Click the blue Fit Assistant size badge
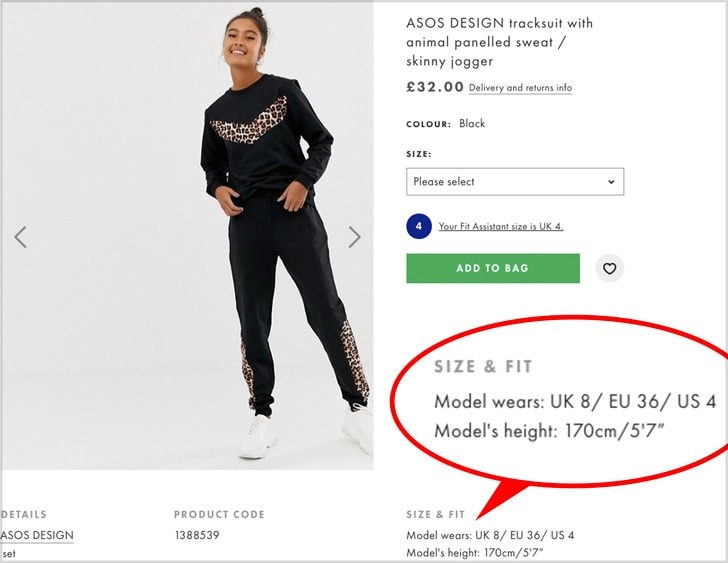The image size is (728, 563). click(419, 226)
